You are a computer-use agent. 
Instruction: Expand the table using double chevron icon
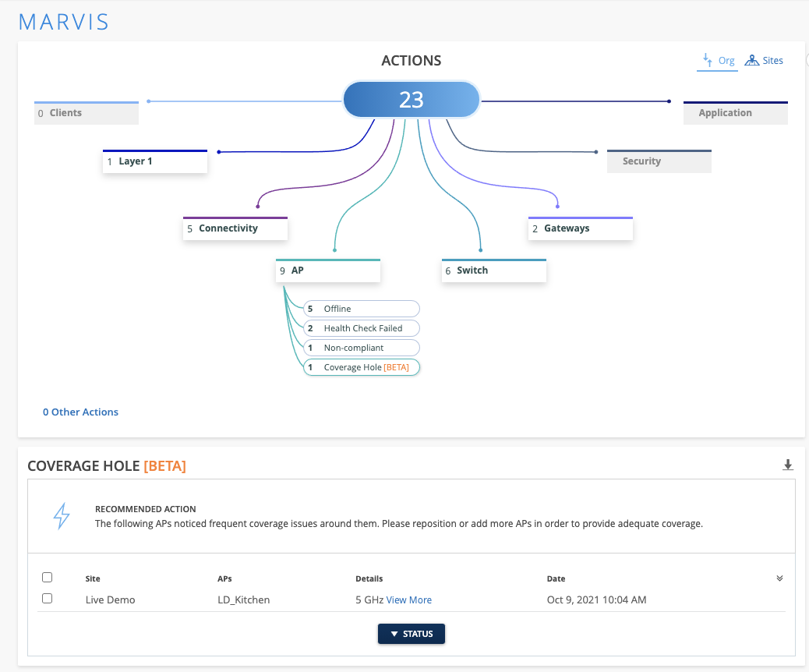pyautogui.click(x=779, y=578)
